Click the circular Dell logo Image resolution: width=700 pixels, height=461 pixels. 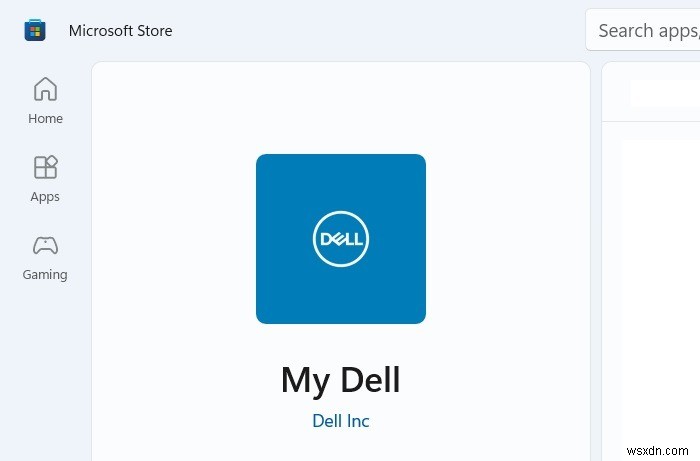(x=341, y=239)
